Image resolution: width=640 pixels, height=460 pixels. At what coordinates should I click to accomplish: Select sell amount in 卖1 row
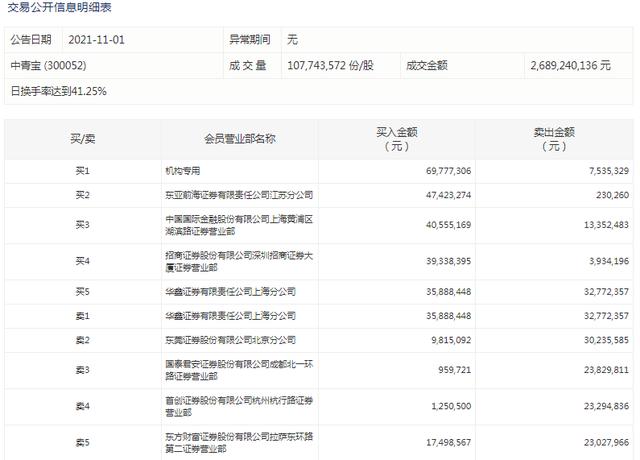(x=606, y=316)
